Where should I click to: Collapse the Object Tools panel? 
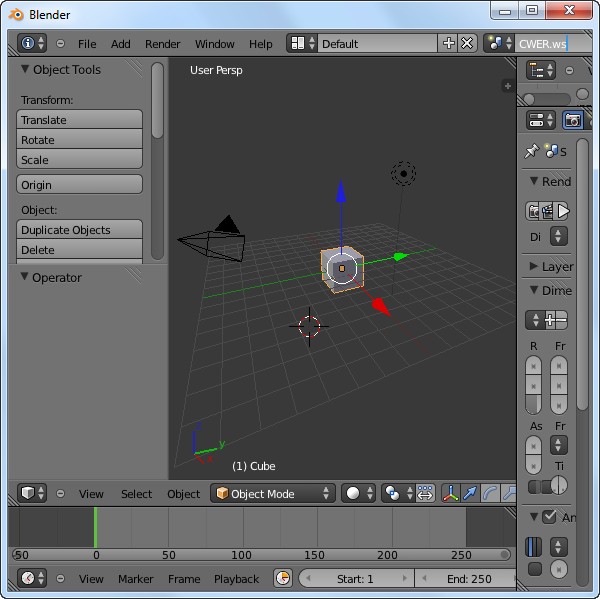[x=26, y=70]
